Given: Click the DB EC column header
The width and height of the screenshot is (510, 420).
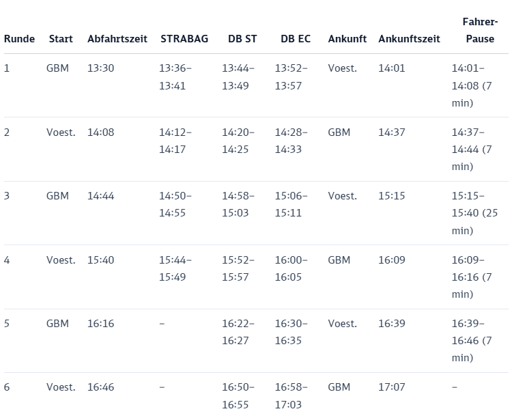Looking at the screenshot, I should tap(296, 39).
